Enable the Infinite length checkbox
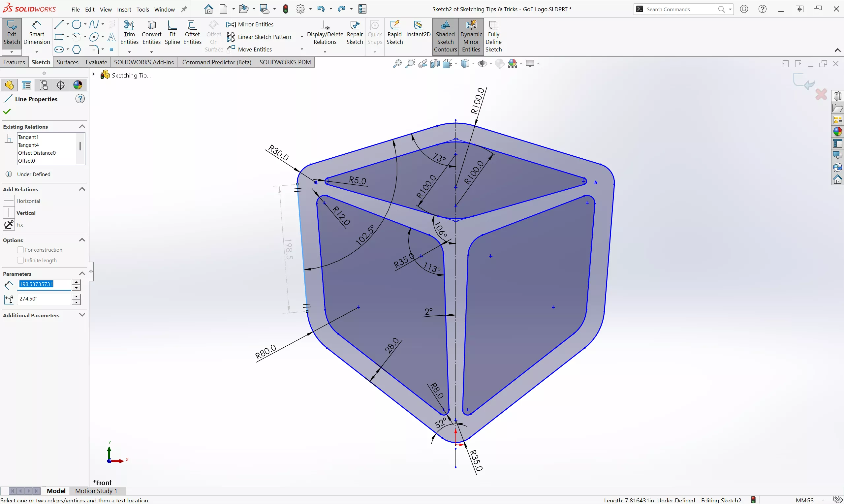844x504 pixels. tap(20, 260)
